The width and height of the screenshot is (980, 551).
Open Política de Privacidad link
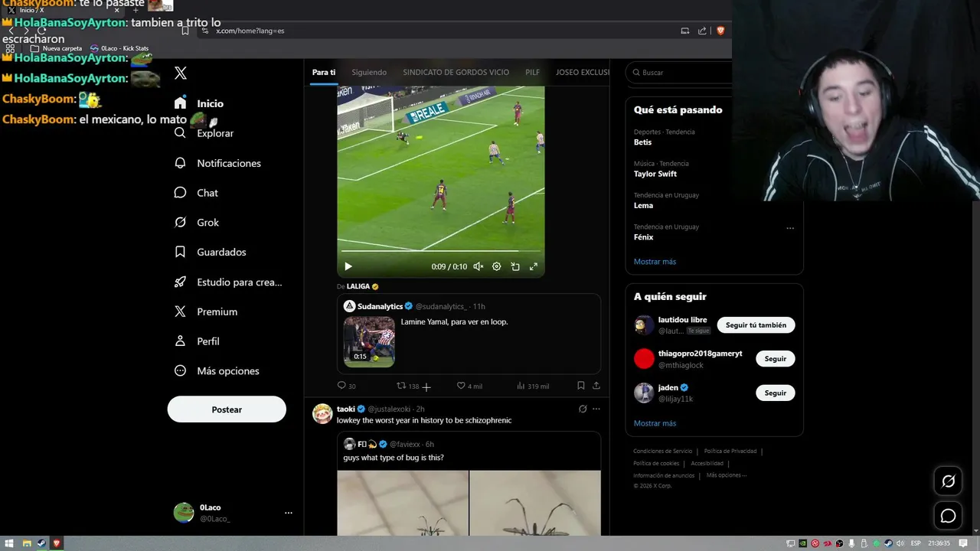point(730,451)
